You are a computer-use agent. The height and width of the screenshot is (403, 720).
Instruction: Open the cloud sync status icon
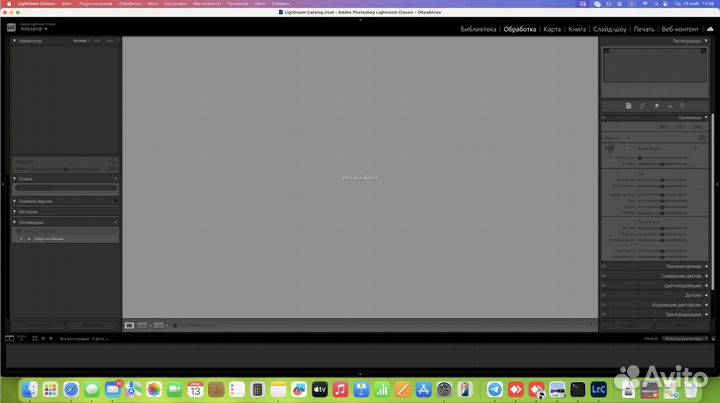[710, 29]
